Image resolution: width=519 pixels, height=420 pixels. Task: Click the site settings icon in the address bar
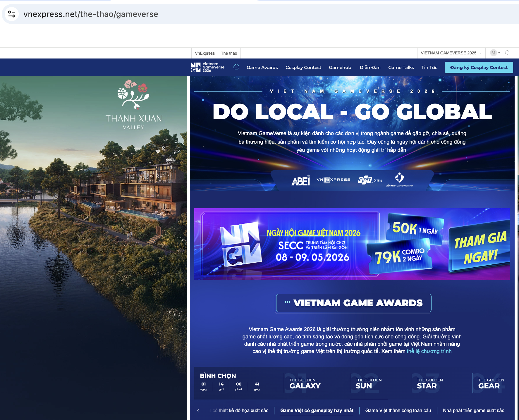pyautogui.click(x=12, y=14)
